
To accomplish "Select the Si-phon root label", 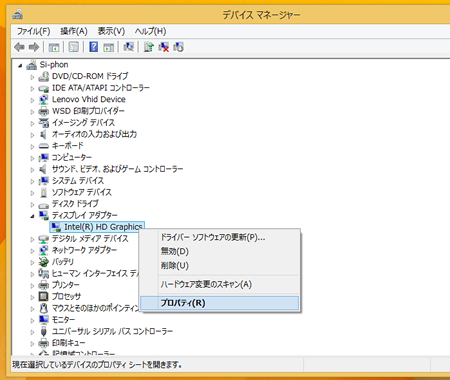I will click(x=54, y=65).
